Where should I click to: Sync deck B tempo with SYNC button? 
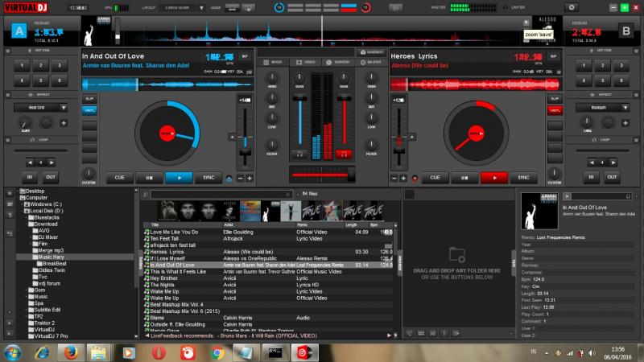[524, 178]
